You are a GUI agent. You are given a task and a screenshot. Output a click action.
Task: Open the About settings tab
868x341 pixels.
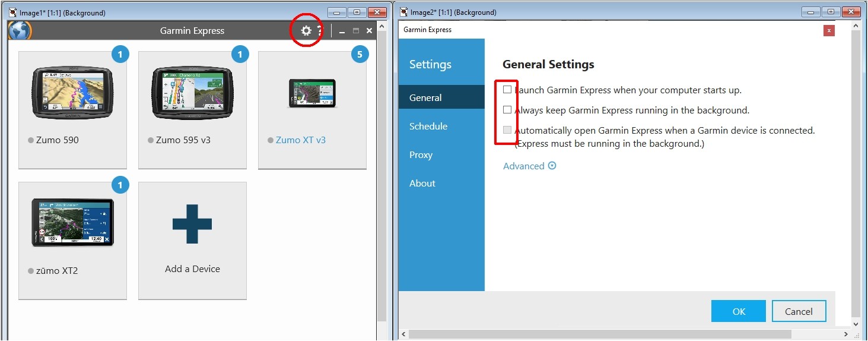[x=441, y=183]
